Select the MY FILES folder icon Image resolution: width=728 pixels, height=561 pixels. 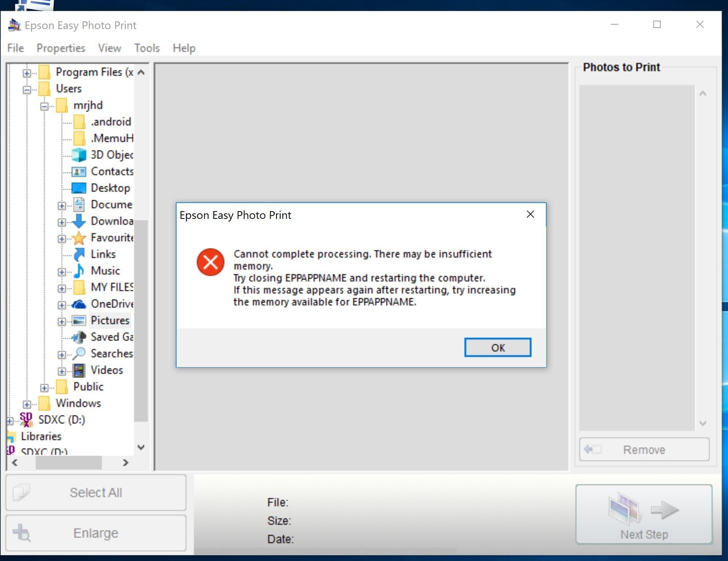tap(79, 287)
